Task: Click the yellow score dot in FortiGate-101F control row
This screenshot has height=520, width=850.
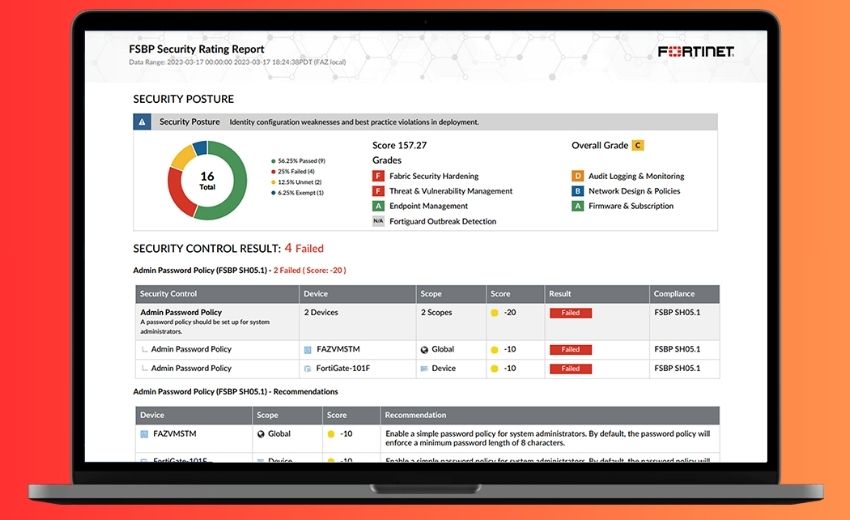Action: 494,369
